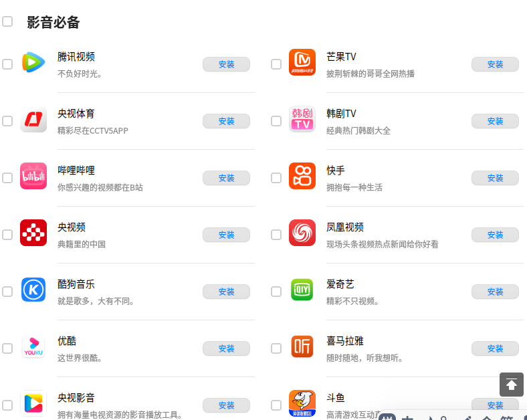The image size is (527, 420).
Task: Click the 凤凰视频 app name
Action: (x=345, y=227)
